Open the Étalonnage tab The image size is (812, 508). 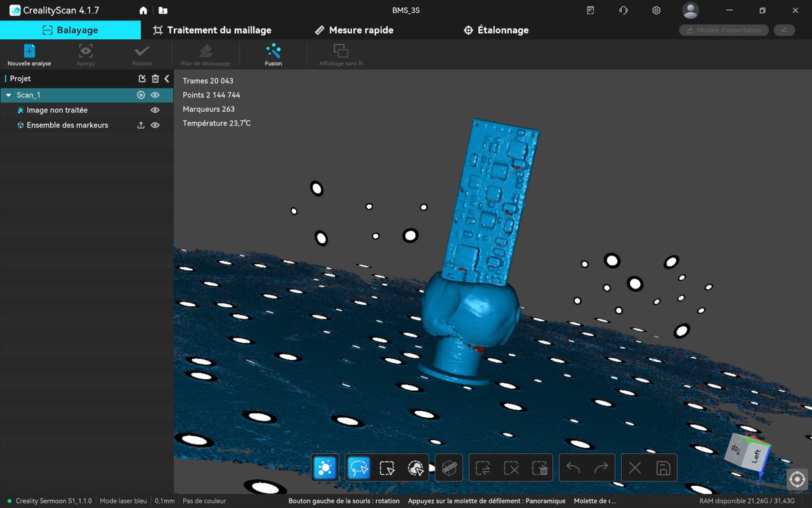496,30
